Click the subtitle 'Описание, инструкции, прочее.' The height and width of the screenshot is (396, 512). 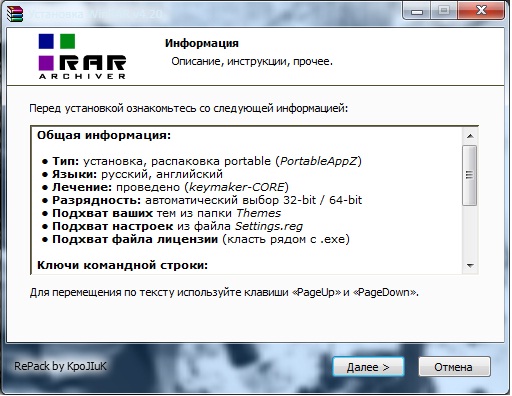point(252,61)
